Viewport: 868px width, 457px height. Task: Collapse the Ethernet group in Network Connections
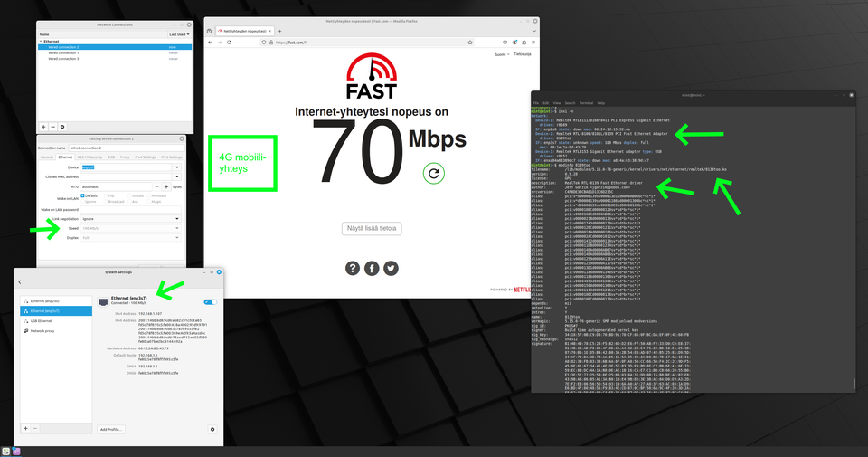(41, 41)
